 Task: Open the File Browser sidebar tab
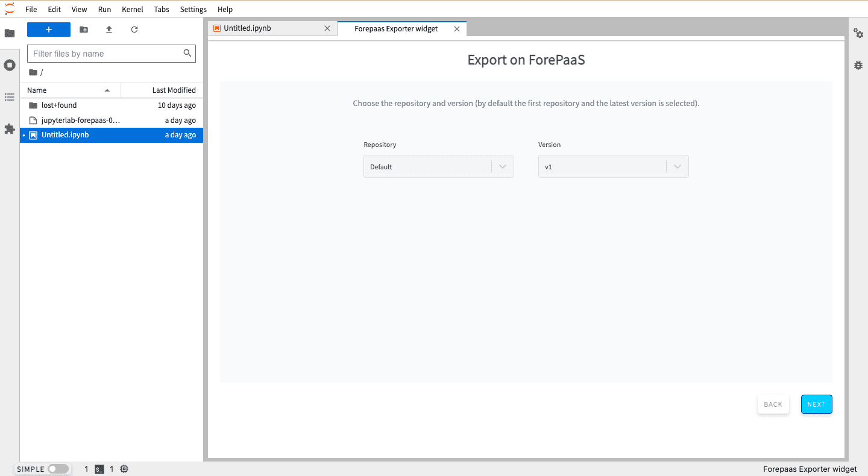[x=10, y=33]
